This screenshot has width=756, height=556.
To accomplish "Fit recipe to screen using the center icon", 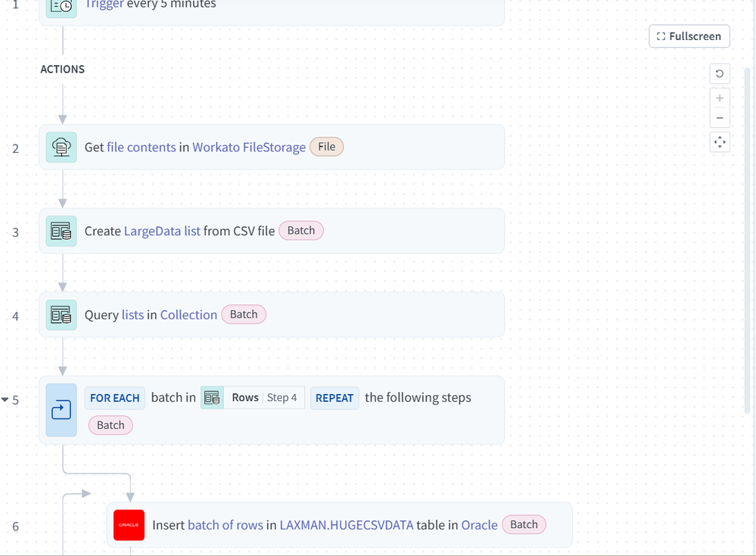I will pos(720,142).
